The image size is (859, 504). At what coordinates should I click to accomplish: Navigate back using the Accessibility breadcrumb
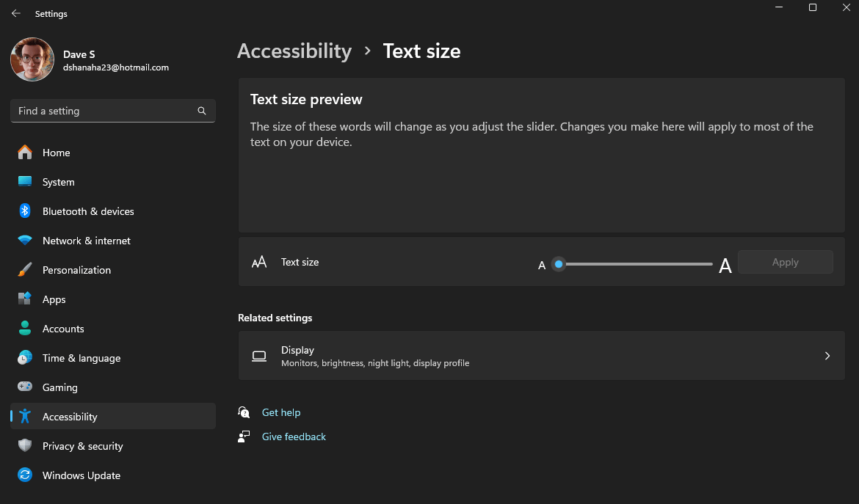click(294, 51)
